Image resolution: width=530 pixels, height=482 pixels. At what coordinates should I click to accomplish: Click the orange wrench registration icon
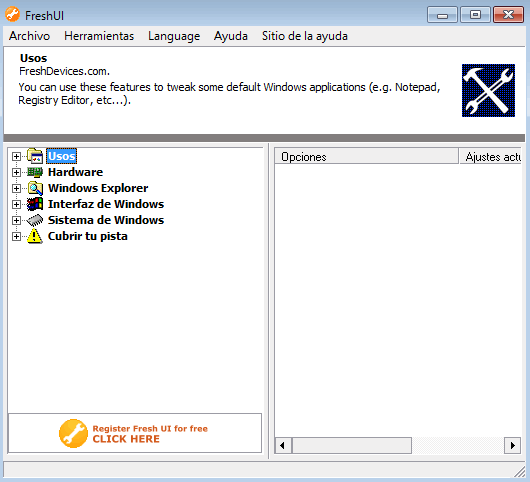point(73,433)
